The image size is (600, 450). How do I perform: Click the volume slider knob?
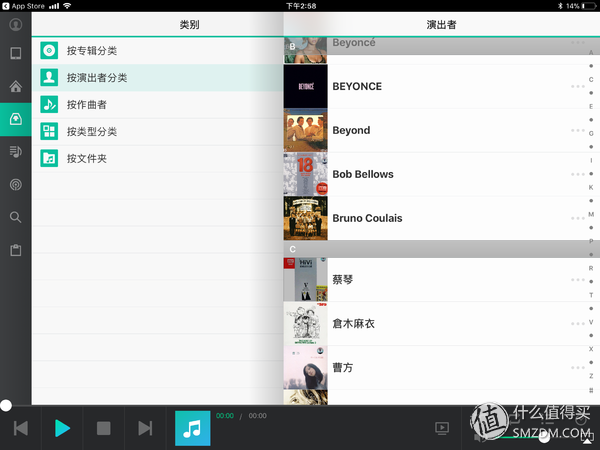(x=544, y=437)
